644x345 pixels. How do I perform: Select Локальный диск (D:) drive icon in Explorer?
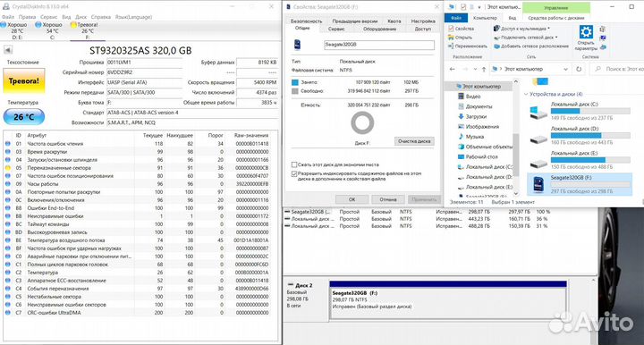[538, 139]
